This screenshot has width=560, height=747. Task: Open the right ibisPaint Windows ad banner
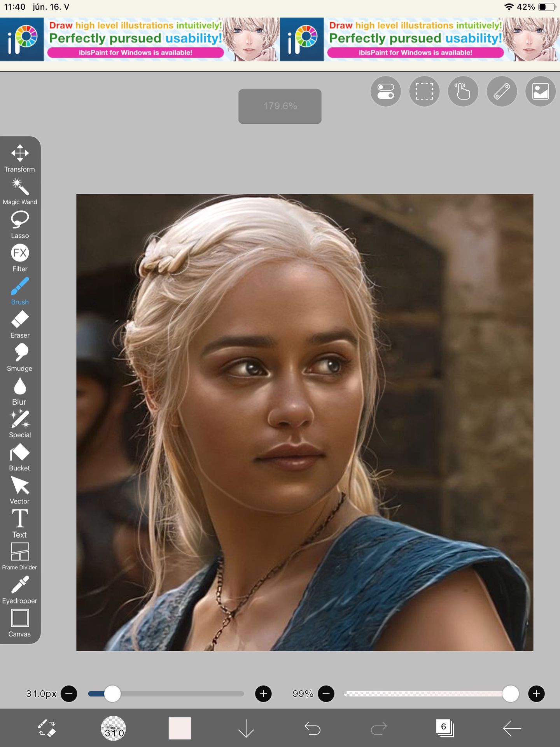click(x=420, y=39)
